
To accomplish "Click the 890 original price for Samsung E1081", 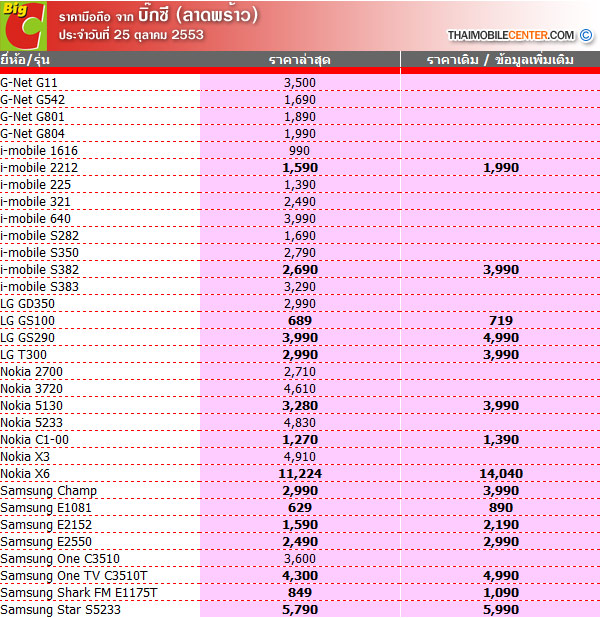I will click(501, 508).
